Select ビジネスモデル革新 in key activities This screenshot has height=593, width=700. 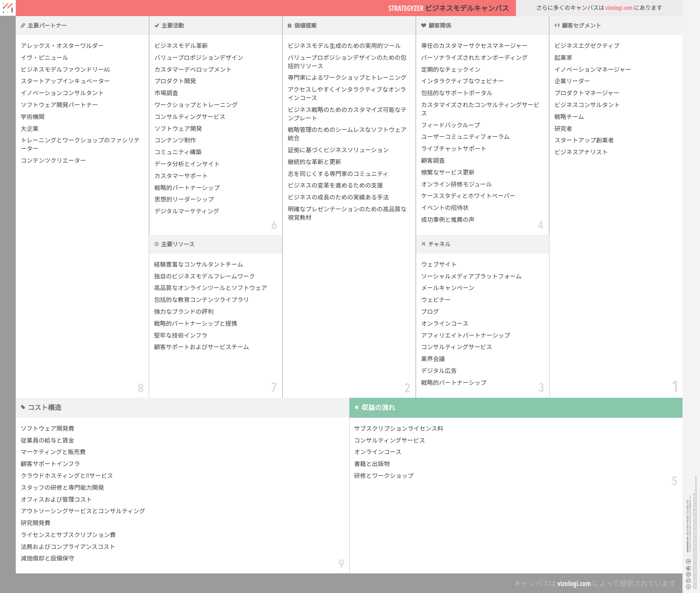pos(181,46)
